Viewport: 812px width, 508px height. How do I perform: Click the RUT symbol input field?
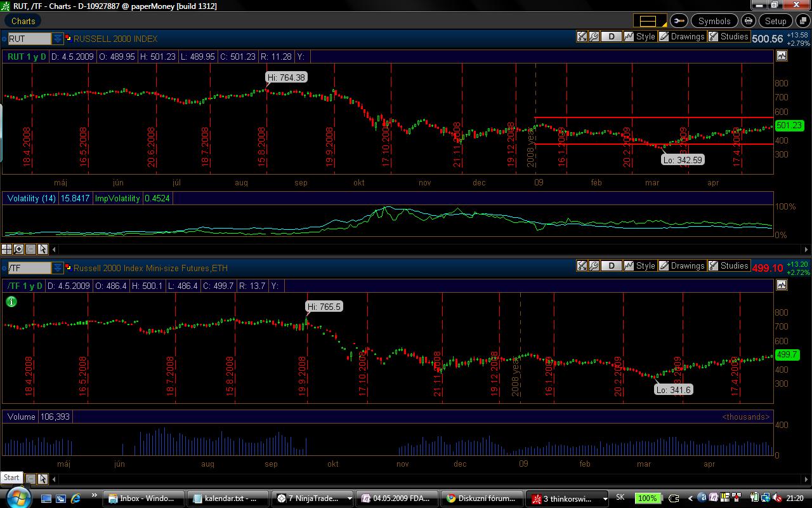pyautogui.click(x=29, y=39)
